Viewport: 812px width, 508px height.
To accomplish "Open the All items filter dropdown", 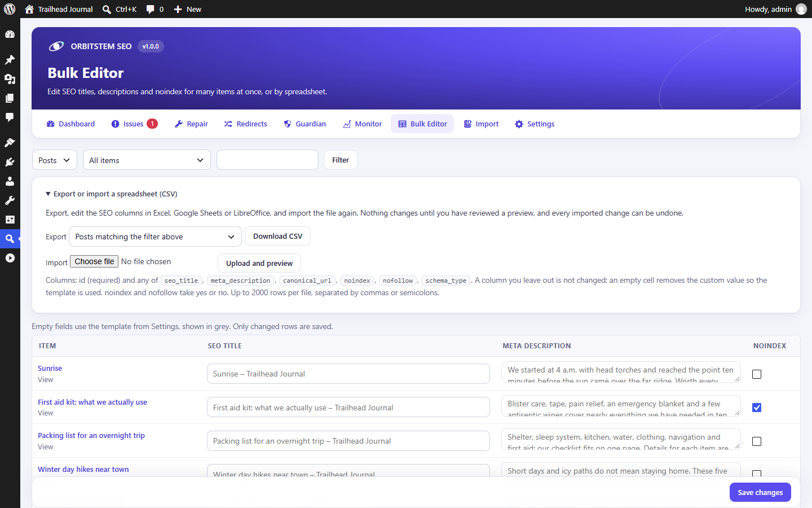I will (x=147, y=160).
